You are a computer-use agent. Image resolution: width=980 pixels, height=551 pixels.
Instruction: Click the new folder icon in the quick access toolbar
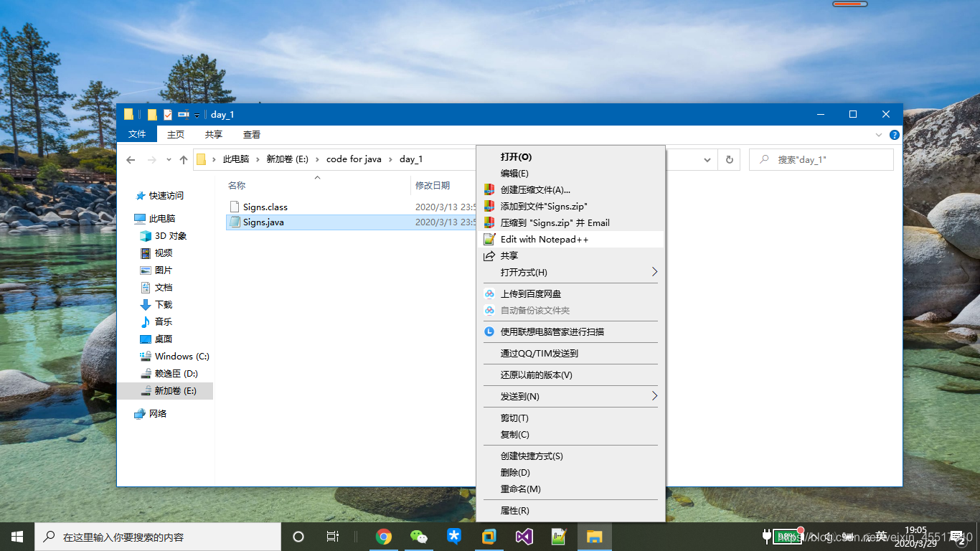coord(152,114)
